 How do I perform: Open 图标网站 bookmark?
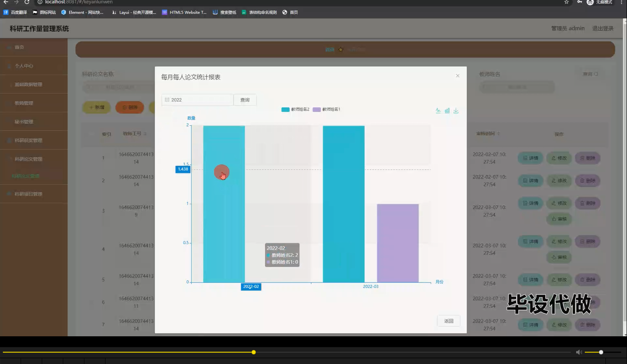click(44, 12)
